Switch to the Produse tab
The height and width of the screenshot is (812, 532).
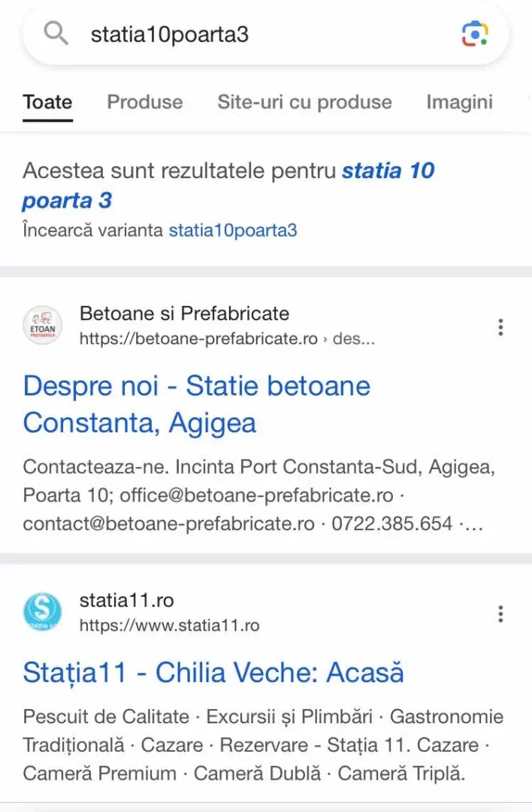pos(145,102)
